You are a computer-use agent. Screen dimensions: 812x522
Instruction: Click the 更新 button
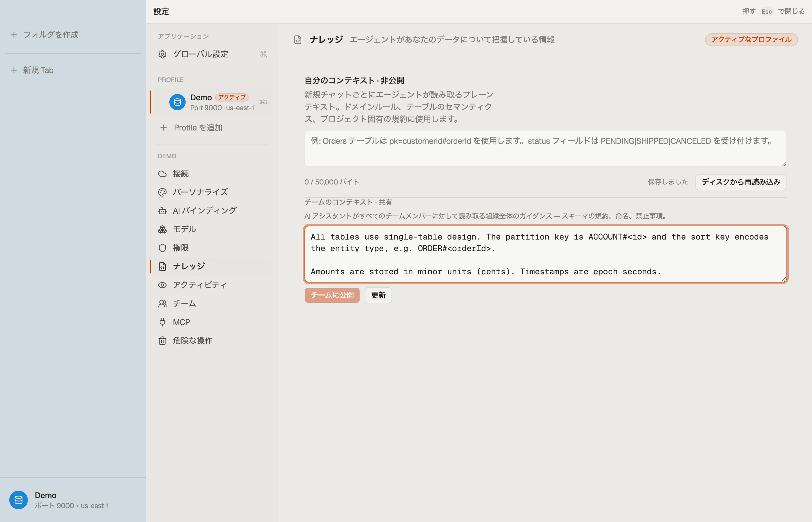point(378,295)
